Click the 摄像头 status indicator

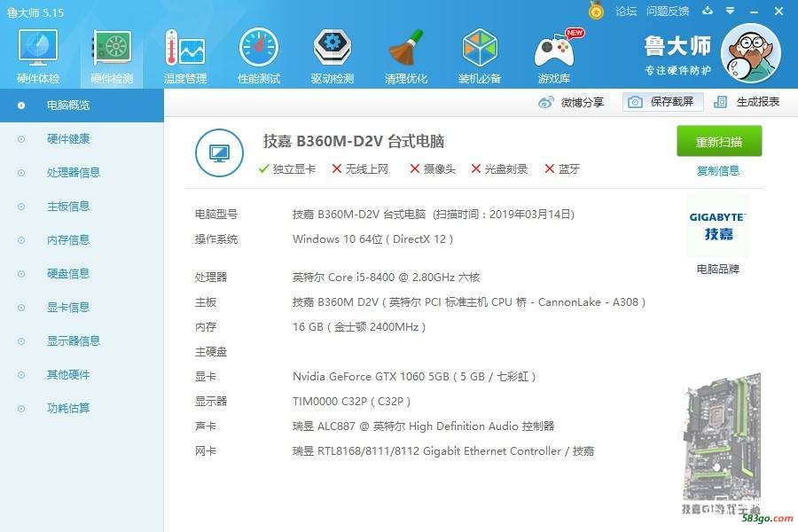[433, 168]
